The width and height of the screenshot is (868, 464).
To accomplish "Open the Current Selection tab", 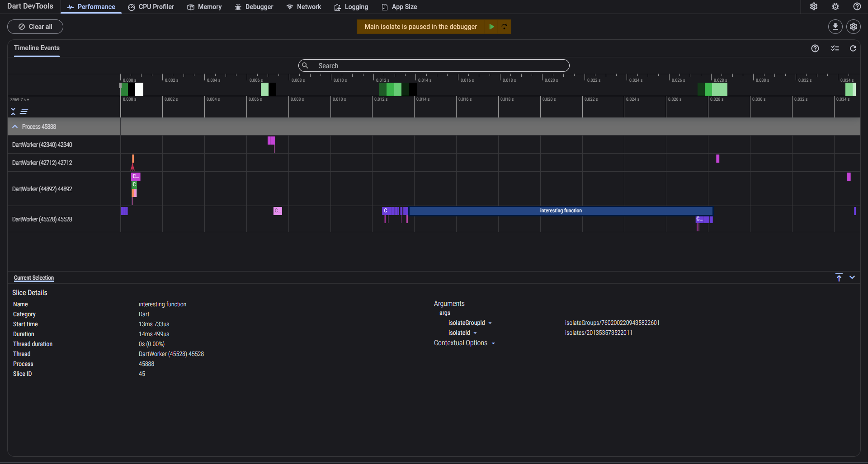I will (34, 277).
